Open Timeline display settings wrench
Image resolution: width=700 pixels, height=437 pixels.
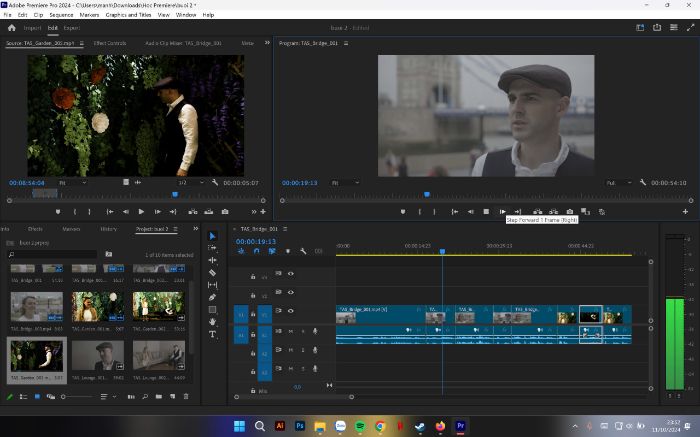[x=303, y=251]
